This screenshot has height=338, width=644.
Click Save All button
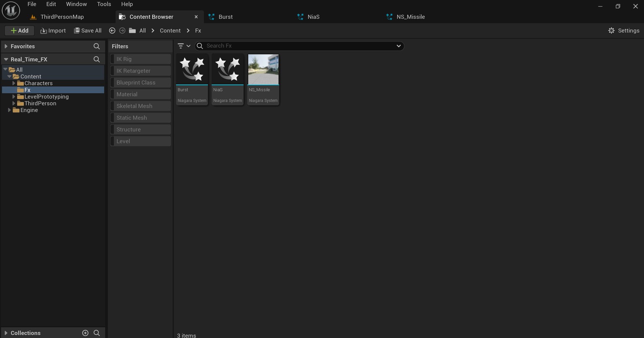click(88, 31)
